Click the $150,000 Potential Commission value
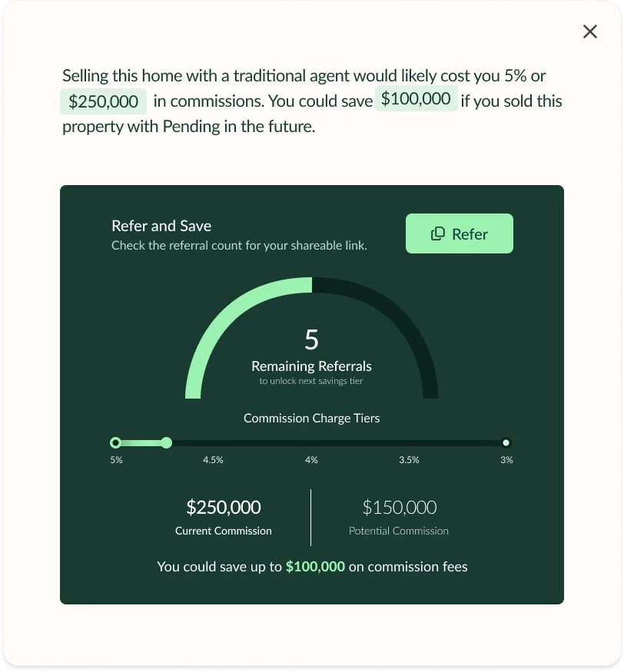This screenshot has width=624, height=672. 399,508
